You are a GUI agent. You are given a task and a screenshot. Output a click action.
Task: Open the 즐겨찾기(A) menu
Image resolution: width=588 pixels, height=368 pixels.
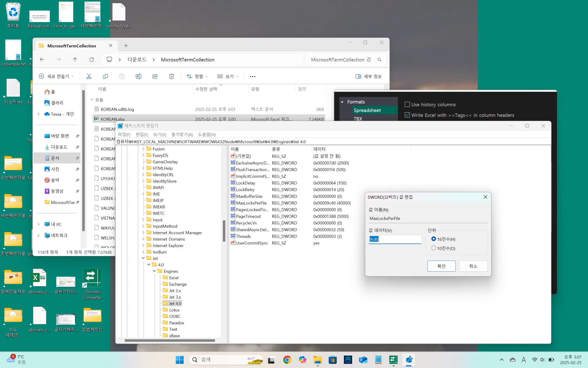click(x=182, y=135)
